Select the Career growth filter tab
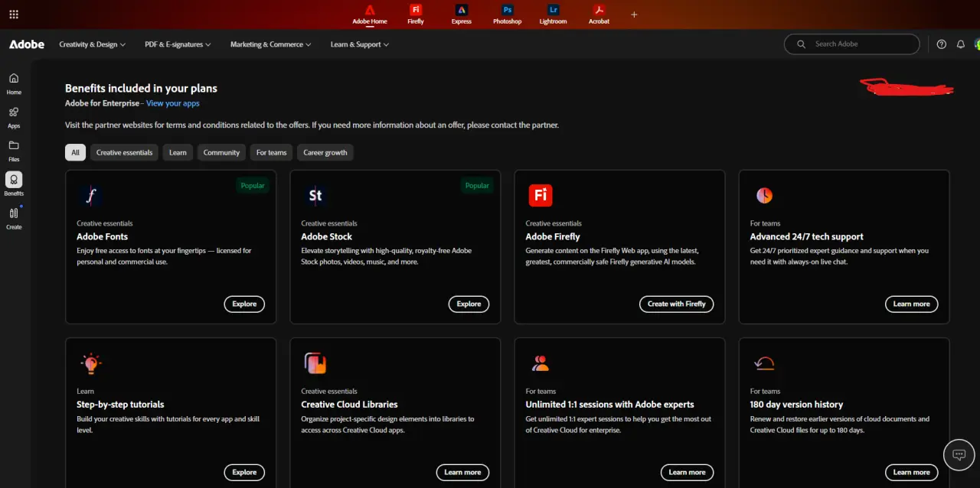 click(325, 152)
